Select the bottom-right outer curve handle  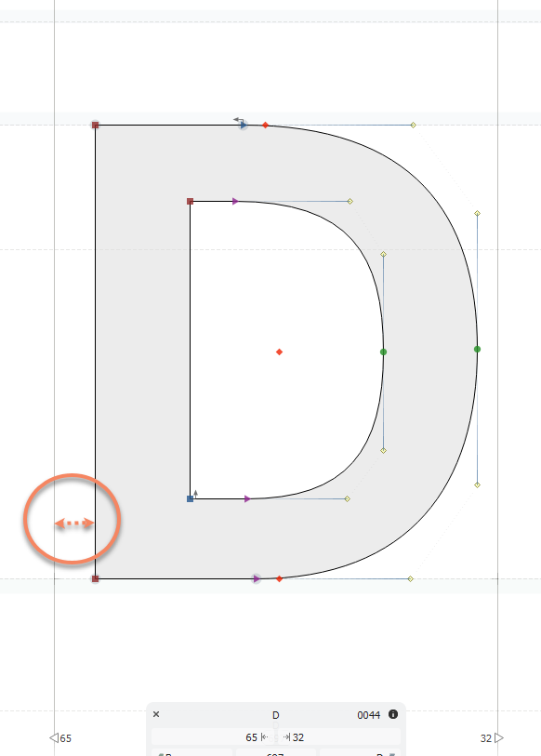coord(410,578)
